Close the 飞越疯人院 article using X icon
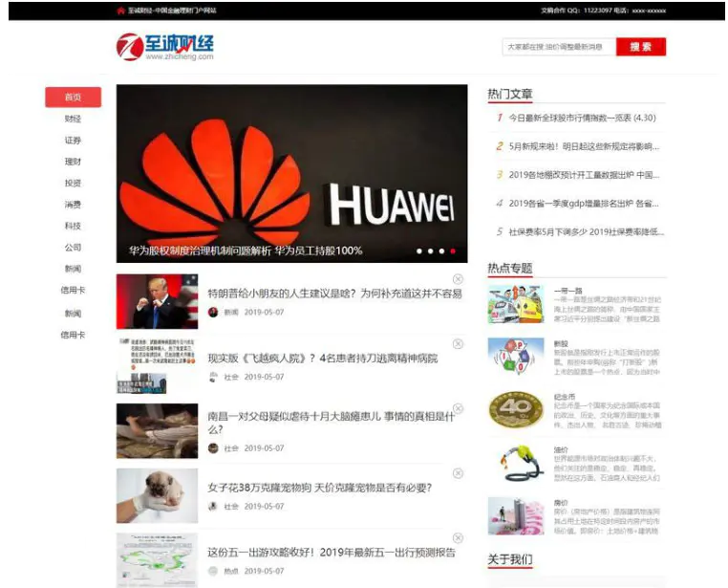Viewport: 728px width, 588px height. pyautogui.click(x=458, y=344)
